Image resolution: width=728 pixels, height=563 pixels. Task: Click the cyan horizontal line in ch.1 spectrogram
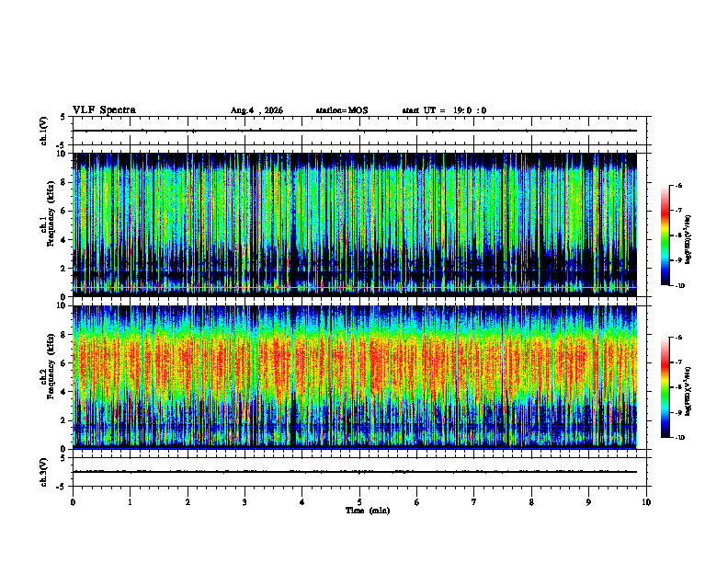point(355,288)
